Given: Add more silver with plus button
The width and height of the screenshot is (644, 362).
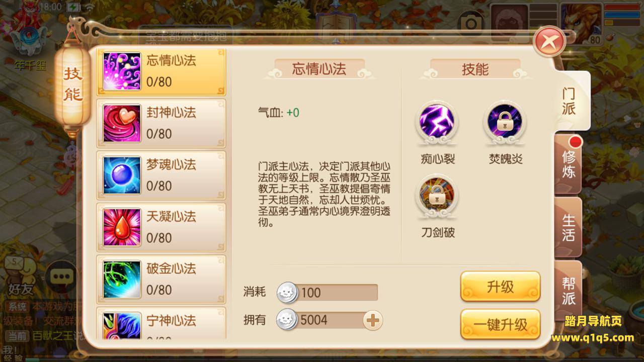Looking at the screenshot, I should click(373, 320).
